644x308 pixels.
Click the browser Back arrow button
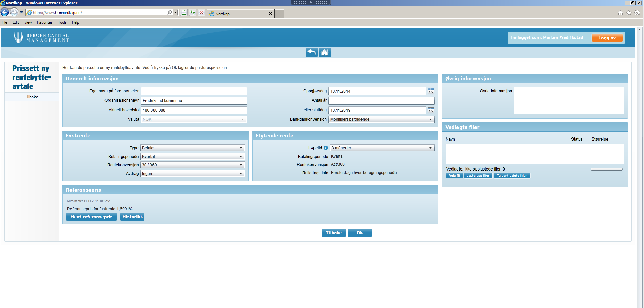point(4,13)
